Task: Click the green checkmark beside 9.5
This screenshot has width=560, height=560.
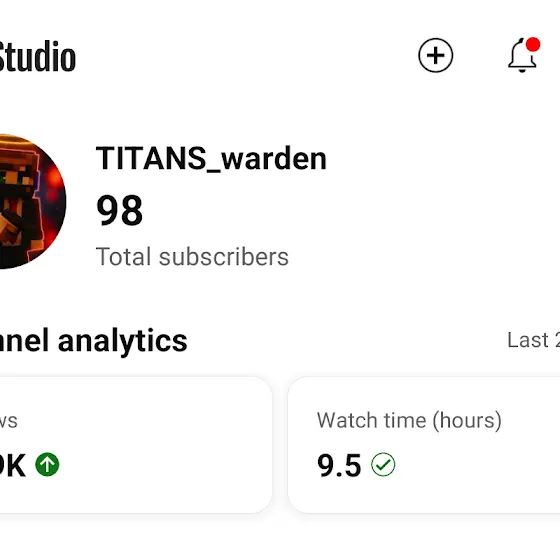Action: point(383,464)
